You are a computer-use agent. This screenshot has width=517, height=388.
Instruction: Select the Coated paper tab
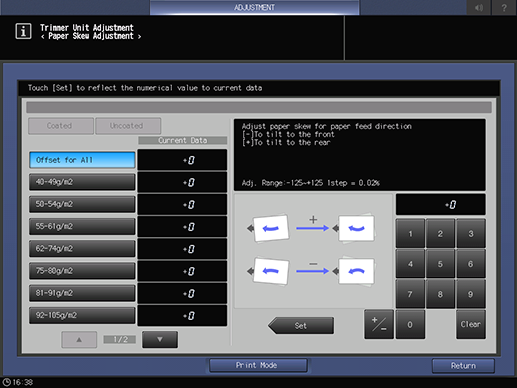pos(61,126)
